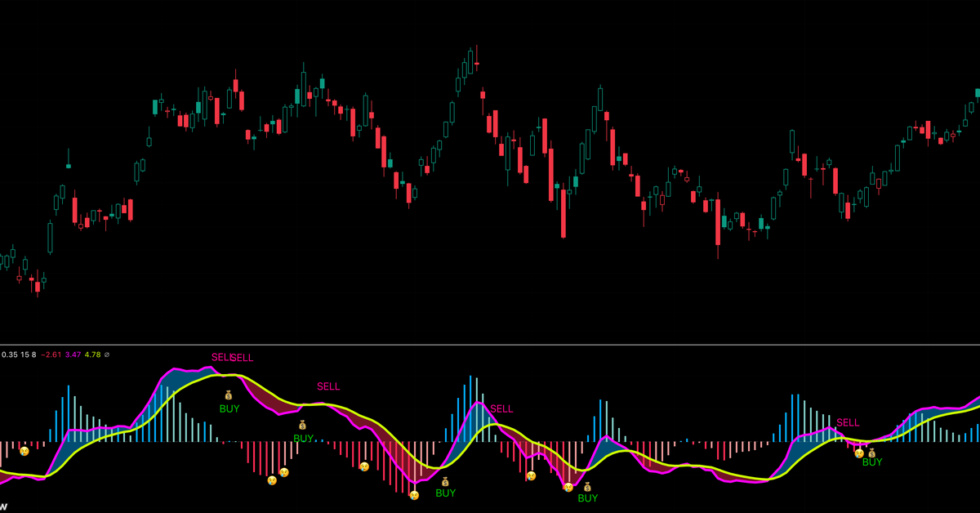Click the crying face emoji left of center BUY

tap(415, 494)
